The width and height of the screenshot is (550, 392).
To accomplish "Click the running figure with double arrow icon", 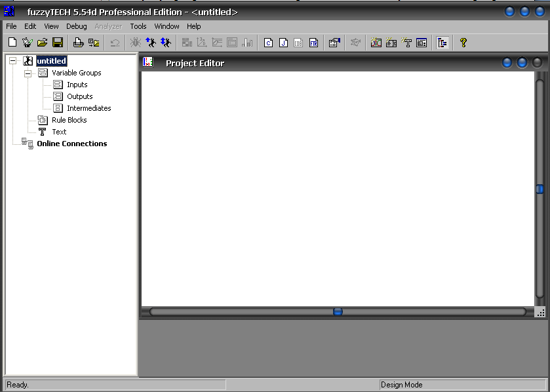I will tap(166, 43).
